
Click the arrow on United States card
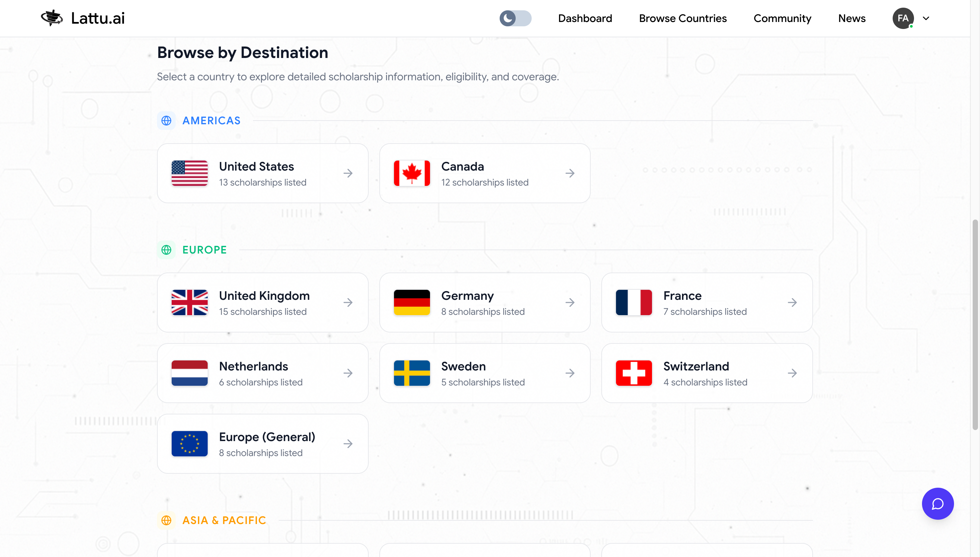coord(348,173)
